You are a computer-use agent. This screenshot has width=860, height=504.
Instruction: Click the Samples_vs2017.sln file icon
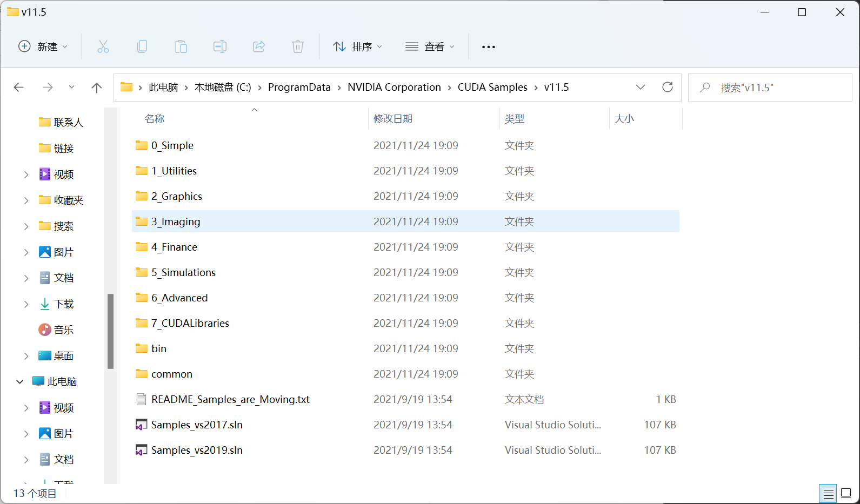tap(141, 425)
